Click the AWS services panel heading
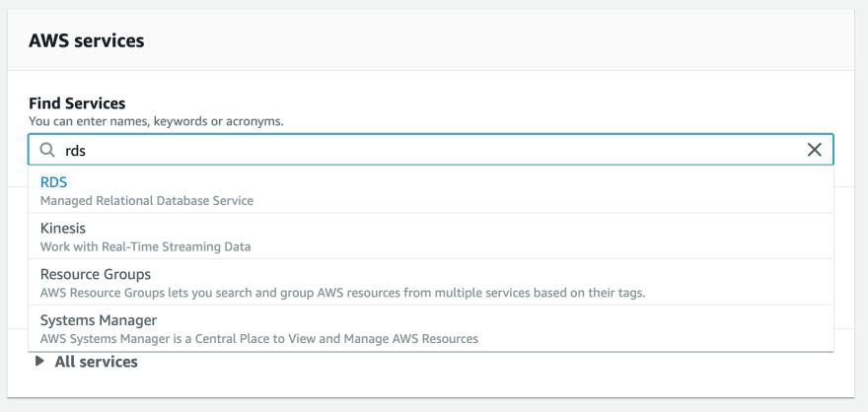 pos(87,40)
